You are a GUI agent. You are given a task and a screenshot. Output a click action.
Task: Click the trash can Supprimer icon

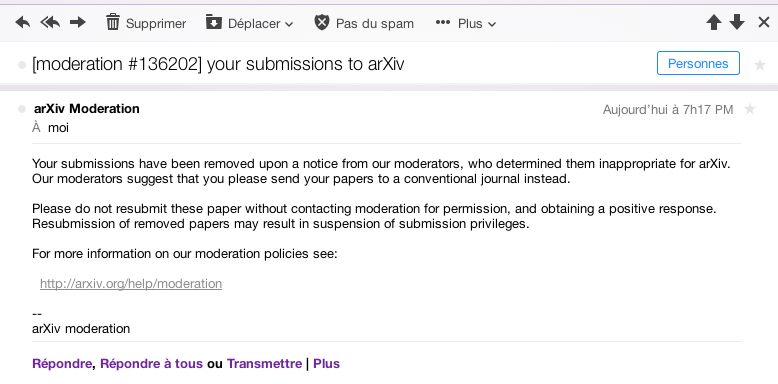tap(113, 22)
